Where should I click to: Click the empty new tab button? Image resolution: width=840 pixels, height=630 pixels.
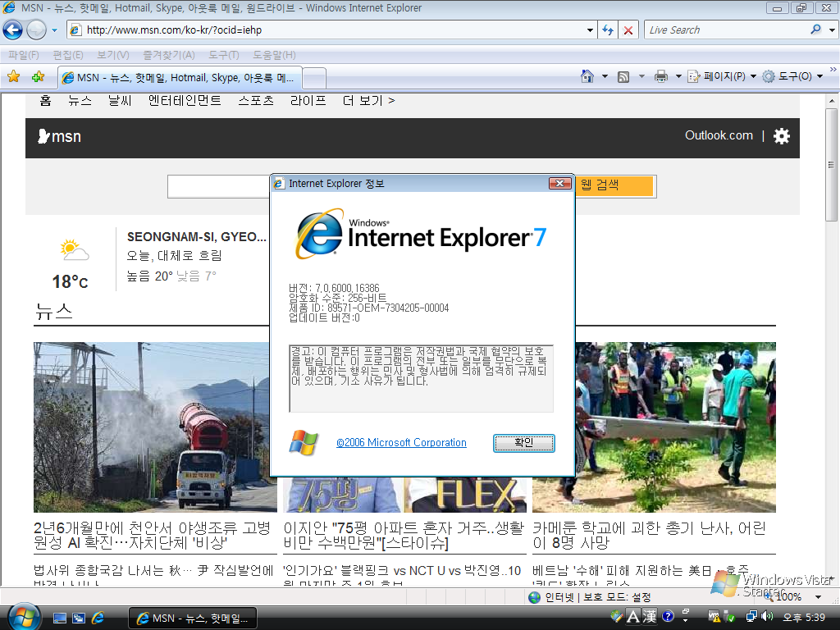[x=314, y=79]
